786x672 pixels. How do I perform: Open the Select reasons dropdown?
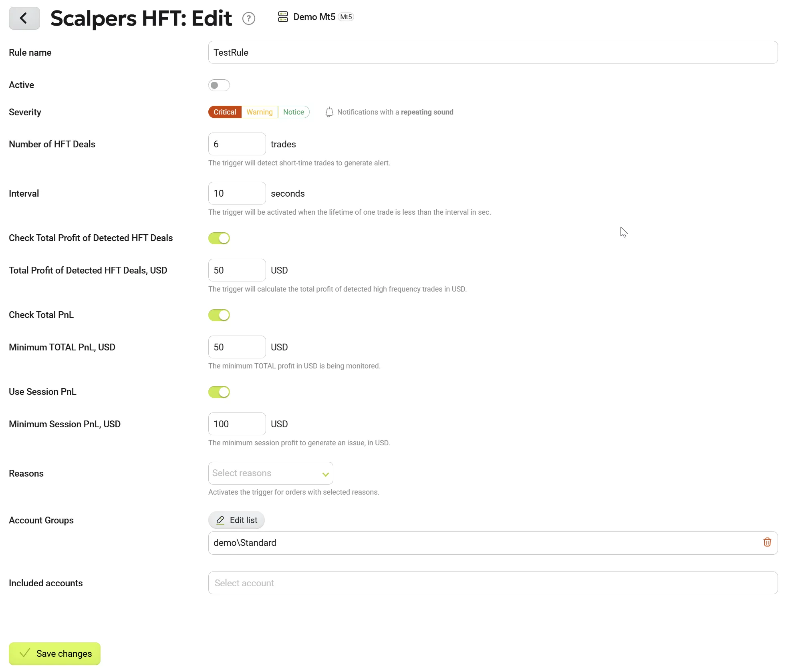pyautogui.click(x=271, y=473)
